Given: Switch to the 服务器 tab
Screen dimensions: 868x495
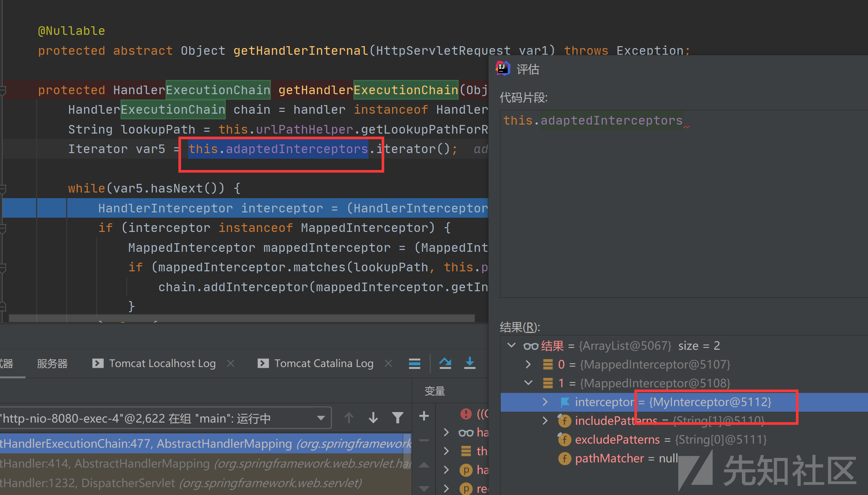Looking at the screenshot, I should coord(52,363).
